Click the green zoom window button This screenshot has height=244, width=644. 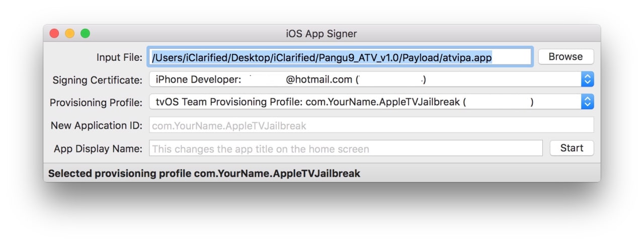pyautogui.click(x=85, y=34)
